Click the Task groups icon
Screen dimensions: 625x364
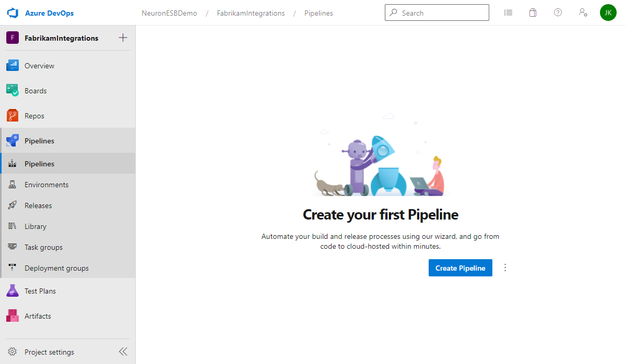(x=13, y=247)
